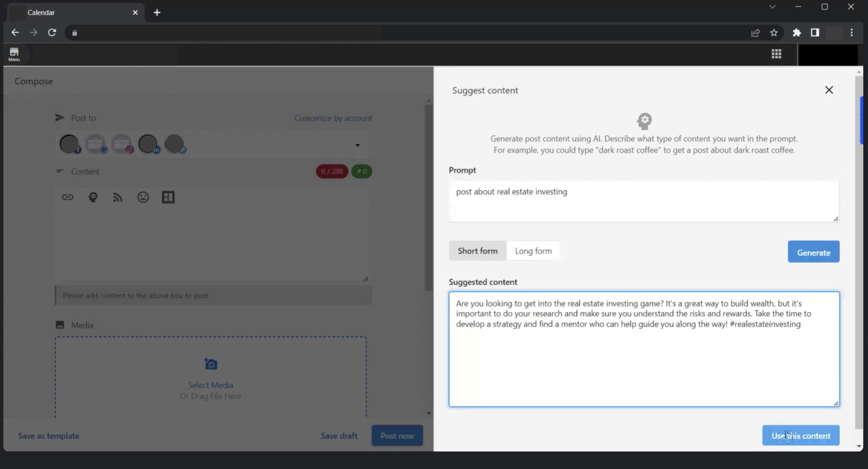Click Save as template link
The image size is (868, 469).
(49, 436)
